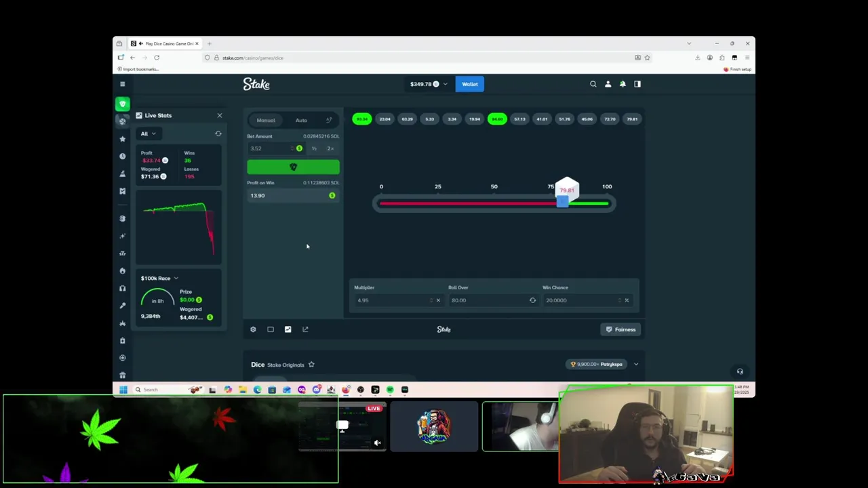Switch to Auto betting tab
Image resolution: width=868 pixels, height=488 pixels.
tap(301, 120)
